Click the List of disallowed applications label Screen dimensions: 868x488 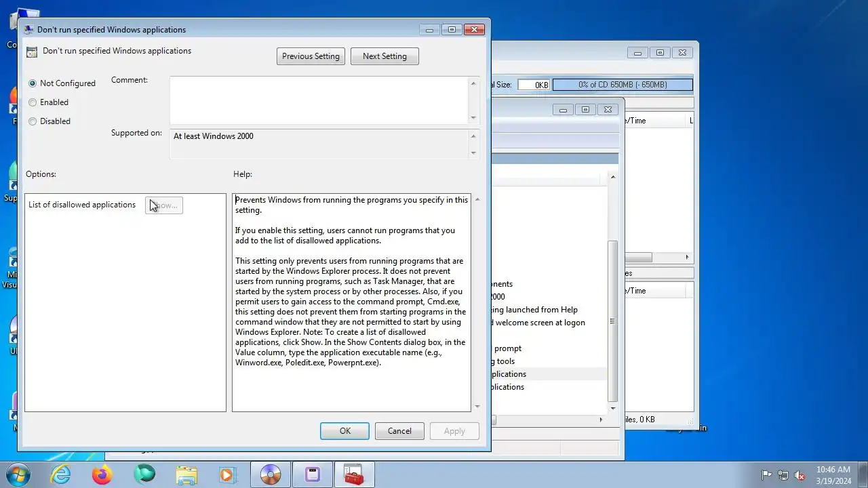[82, 205]
